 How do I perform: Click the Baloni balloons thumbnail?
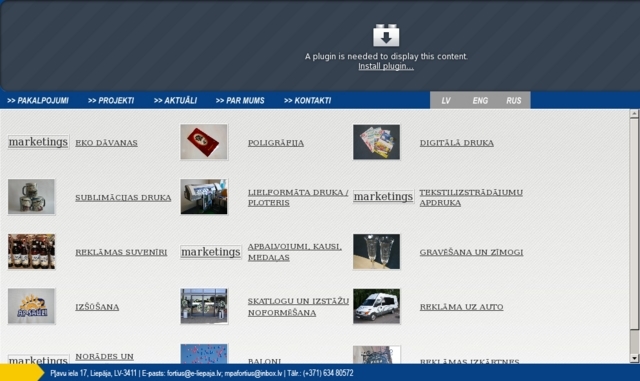coord(204,354)
